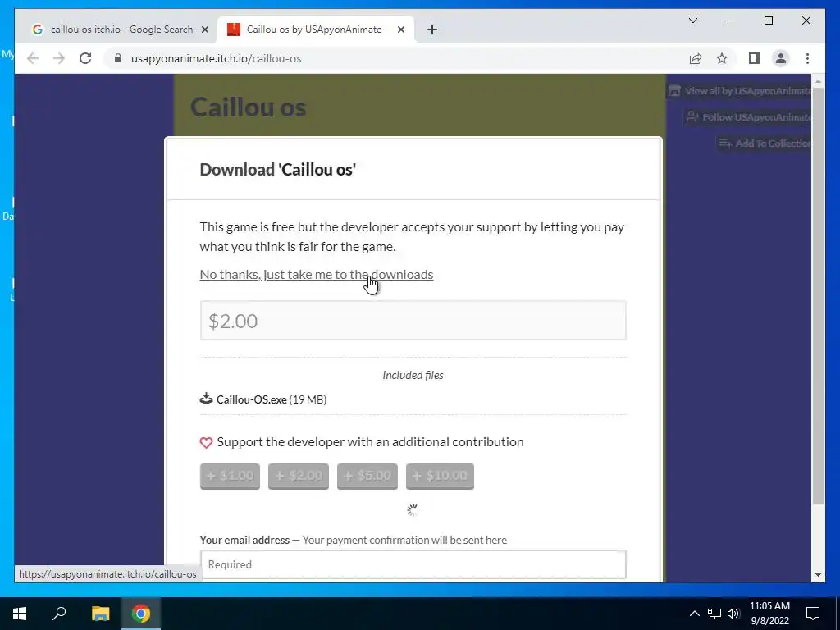Click Add To Collection button

pos(764,143)
